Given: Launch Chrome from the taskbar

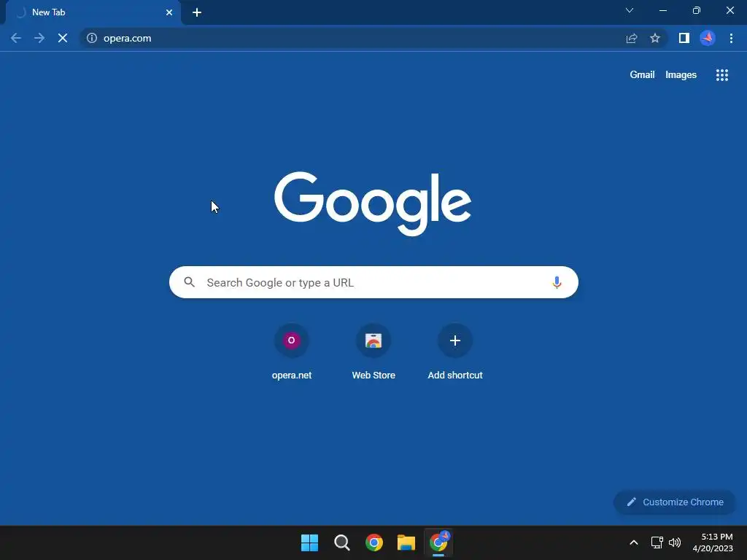Looking at the screenshot, I should click(x=374, y=542).
